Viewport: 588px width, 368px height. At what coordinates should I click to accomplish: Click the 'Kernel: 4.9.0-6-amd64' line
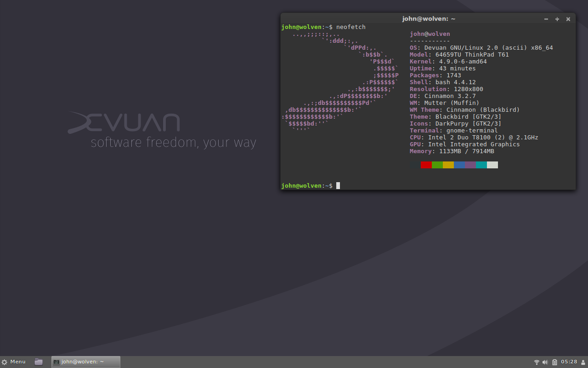448,62
